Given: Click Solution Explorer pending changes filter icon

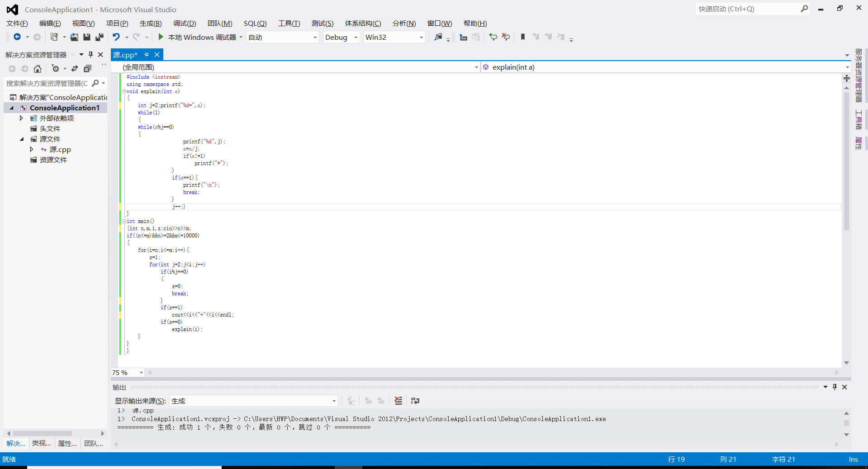Looking at the screenshot, I should point(55,69).
